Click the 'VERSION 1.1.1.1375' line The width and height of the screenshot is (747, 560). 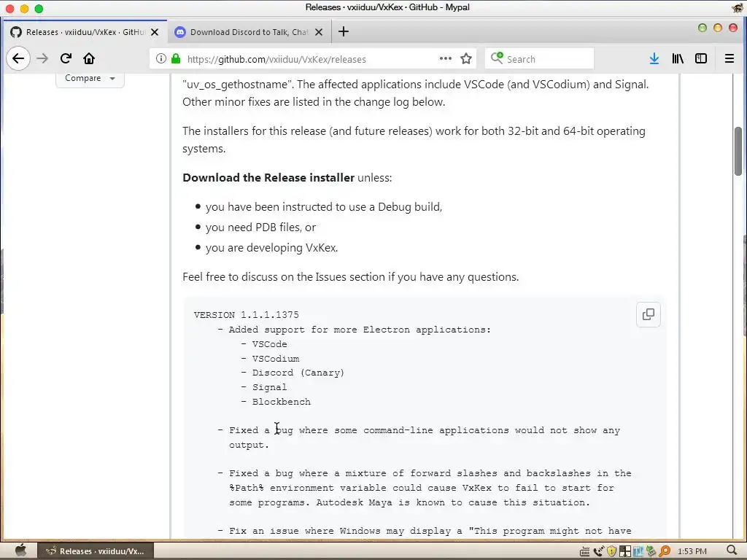(x=247, y=315)
